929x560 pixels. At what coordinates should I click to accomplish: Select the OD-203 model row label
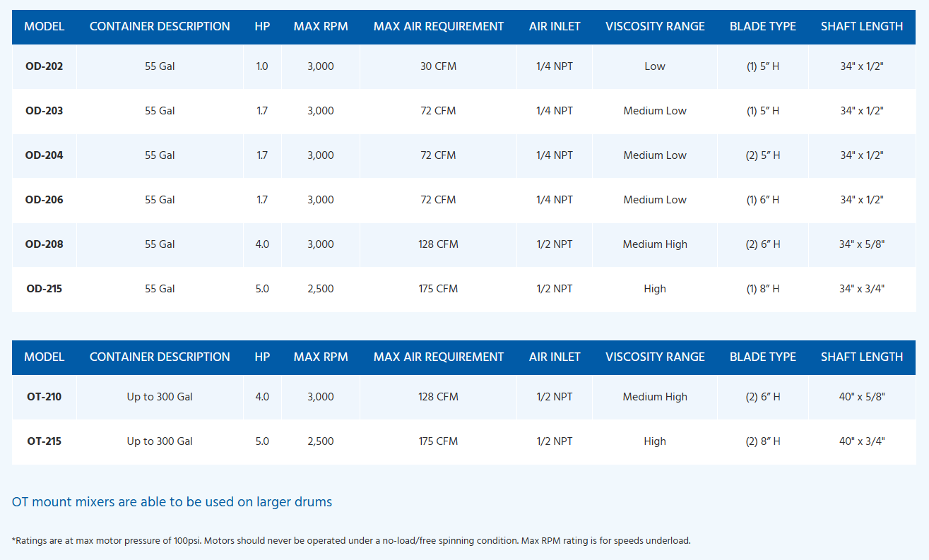pyautogui.click(x=44, y=111)
